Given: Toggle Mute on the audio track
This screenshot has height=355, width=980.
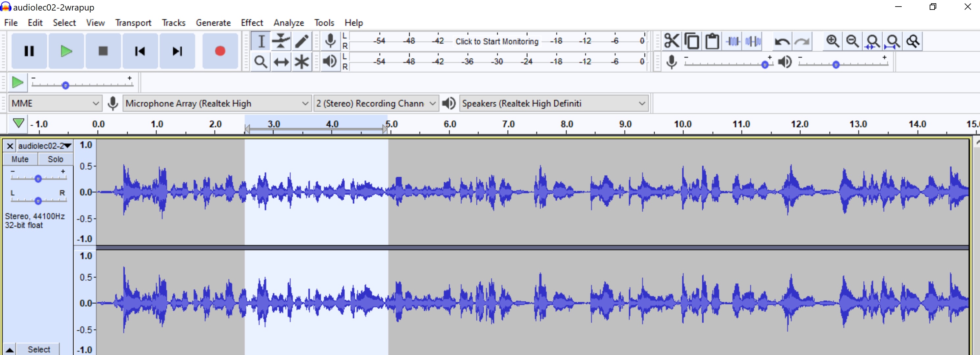Looking at the screenshot, I should pyautogui.click(x=20, y=159).
